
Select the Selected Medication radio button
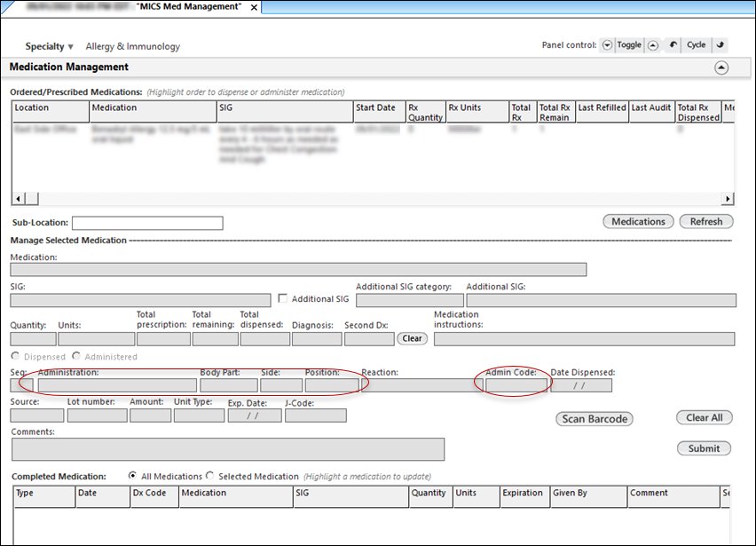click(x=209, y=476)
